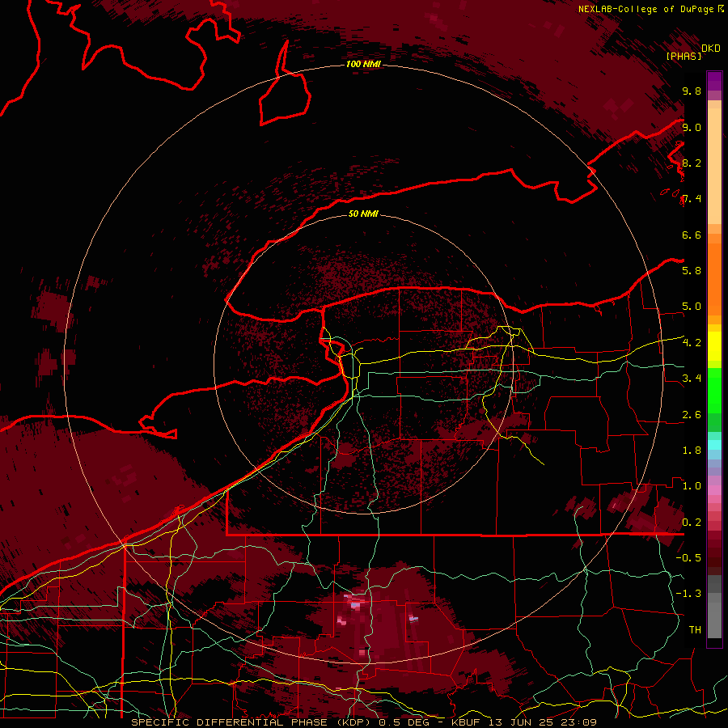Click the 1.0 legend value
Image resolution: width=728 pixels, height=728 pixels.
coord(692,486)
